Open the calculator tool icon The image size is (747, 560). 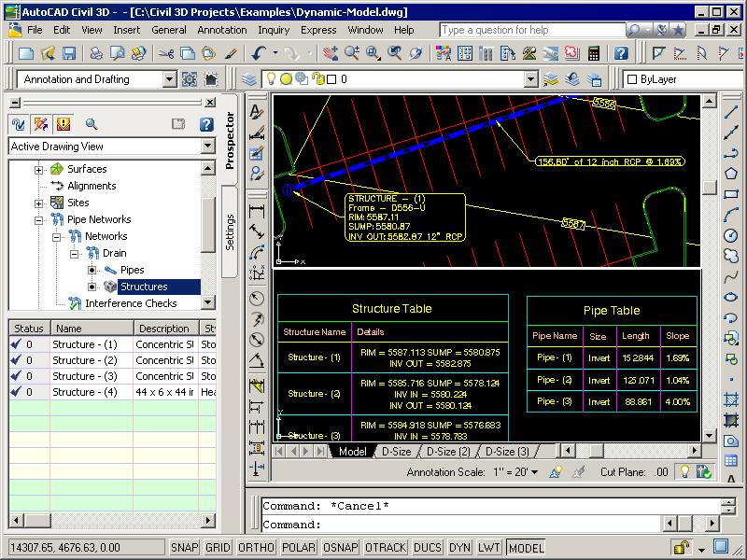pyautogui.click(x=594, y=53)
